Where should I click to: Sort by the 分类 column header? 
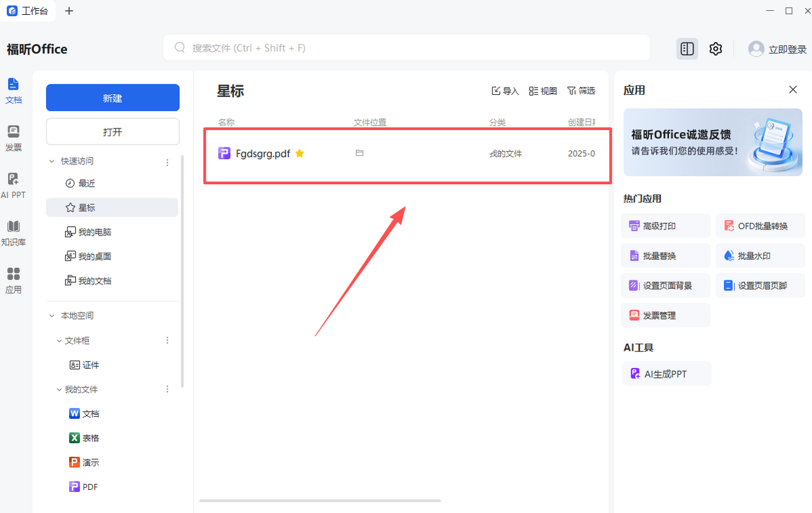pos(497,122)
